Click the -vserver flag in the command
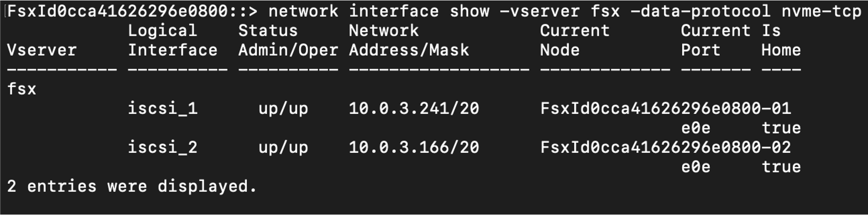This screenshot has height=215, width=868. (x=539, y=11)
